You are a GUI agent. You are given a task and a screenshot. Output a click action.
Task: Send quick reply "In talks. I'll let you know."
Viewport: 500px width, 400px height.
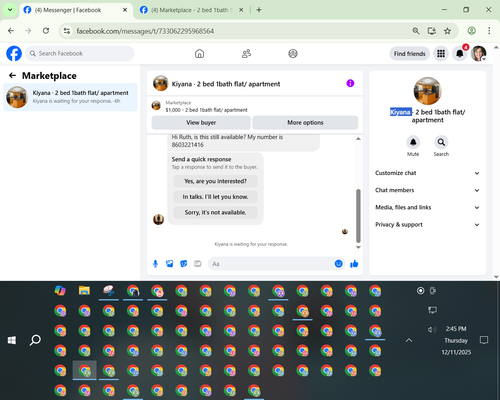pyautogui.click(x=215, y=197)
